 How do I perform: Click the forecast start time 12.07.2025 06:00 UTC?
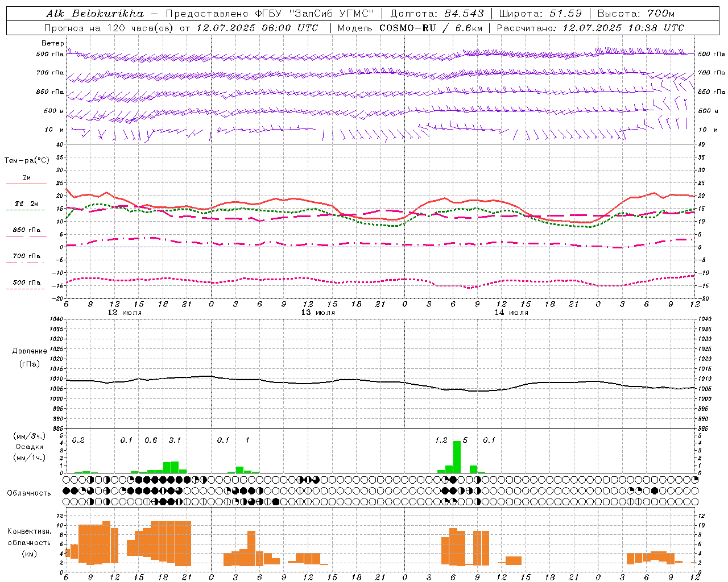coord(257,28)
